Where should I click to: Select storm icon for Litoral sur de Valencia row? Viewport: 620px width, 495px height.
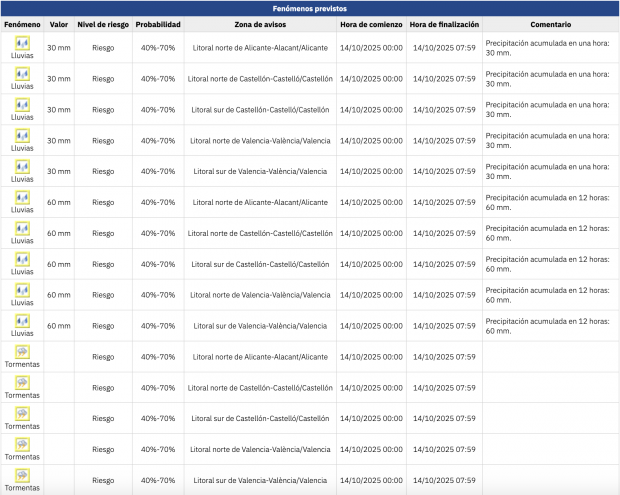(22, 476)
